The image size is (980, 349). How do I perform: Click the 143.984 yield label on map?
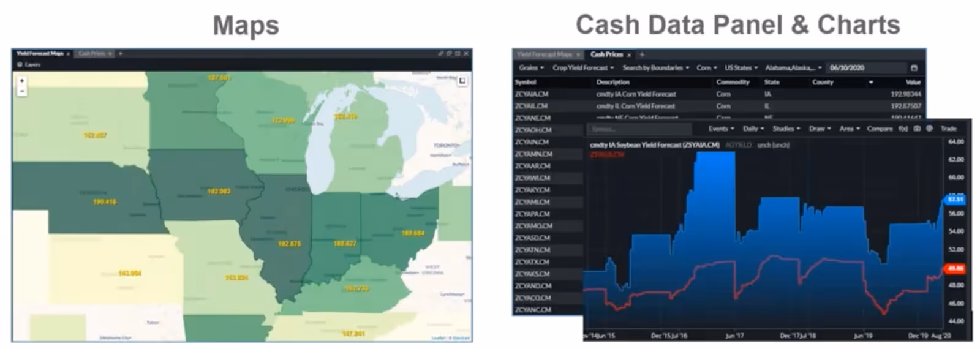tap(130, 273)
